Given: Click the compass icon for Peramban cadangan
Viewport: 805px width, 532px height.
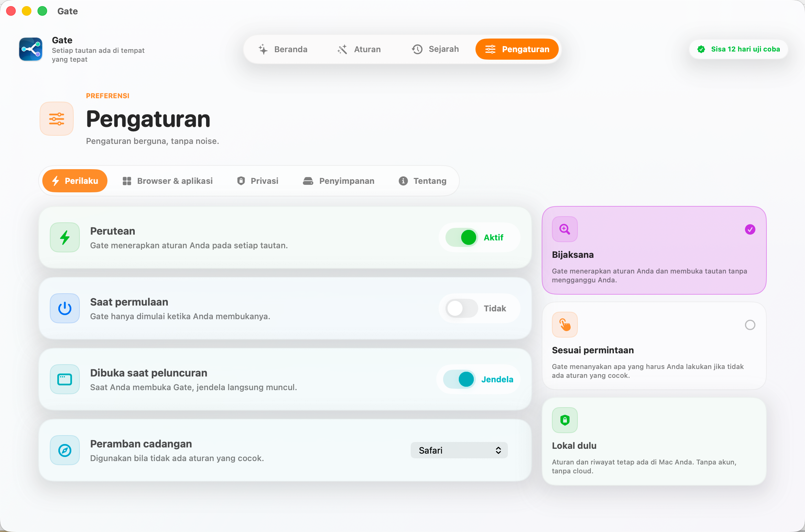Looking at the screenshot, I should [x=65, y=450].
